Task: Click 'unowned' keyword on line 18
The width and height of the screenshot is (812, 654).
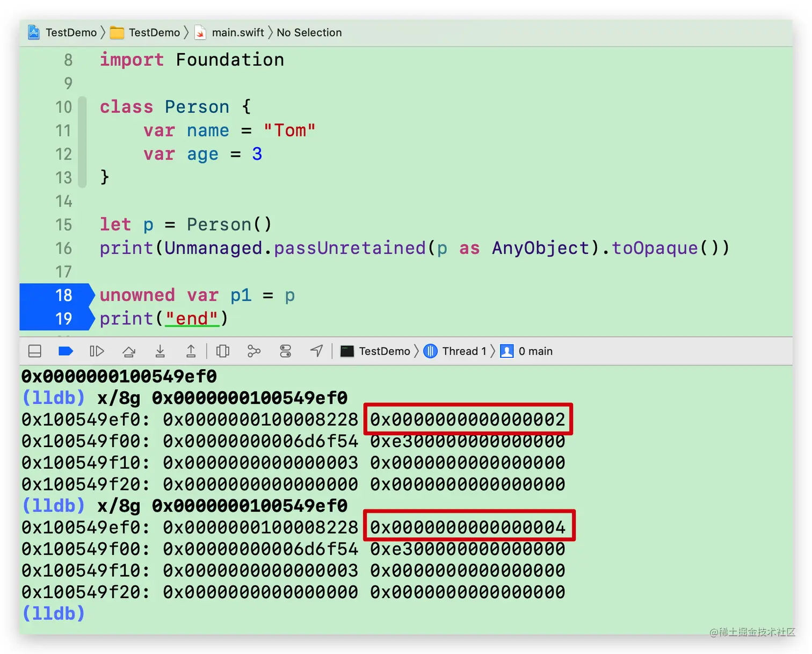Action: tap(137, 295)
